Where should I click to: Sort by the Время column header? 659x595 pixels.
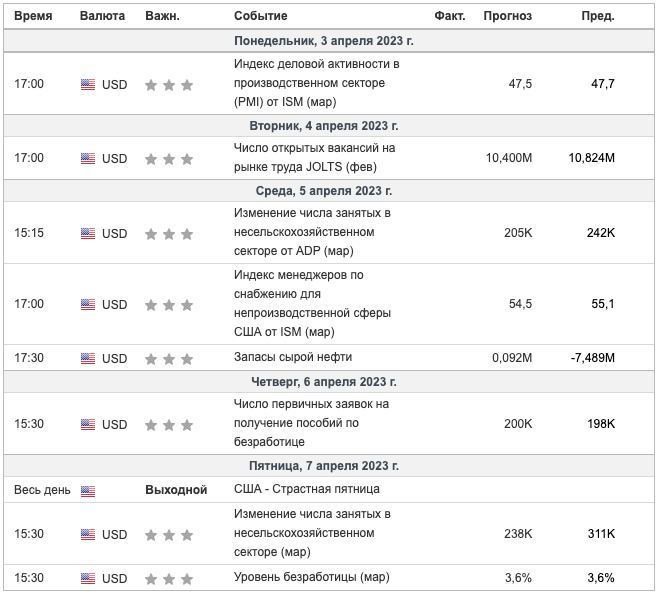(33, 16)
